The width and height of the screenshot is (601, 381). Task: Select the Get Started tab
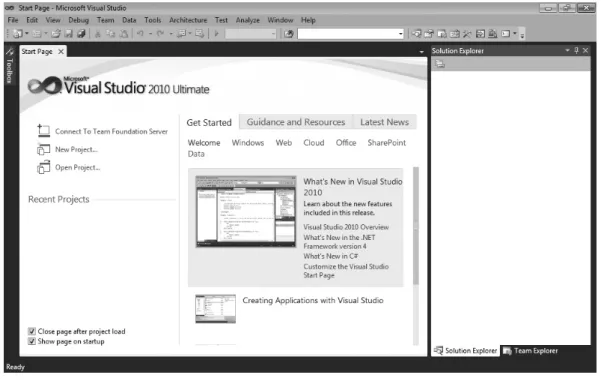point(209,122)
